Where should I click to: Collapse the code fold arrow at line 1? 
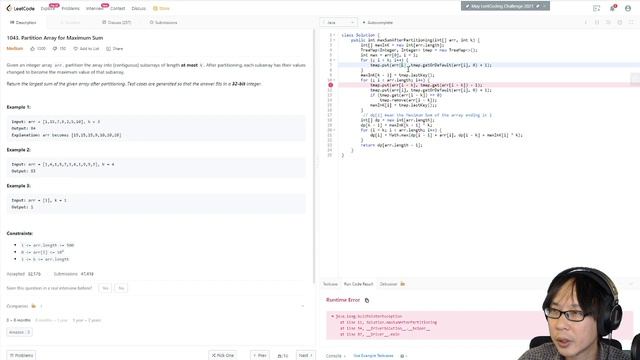pos(335,35)
